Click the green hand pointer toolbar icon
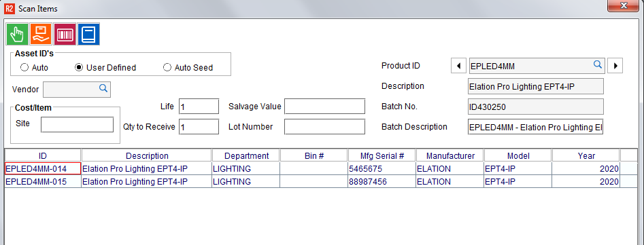This screenshot has width=644, height=245. tap(17, 34)
